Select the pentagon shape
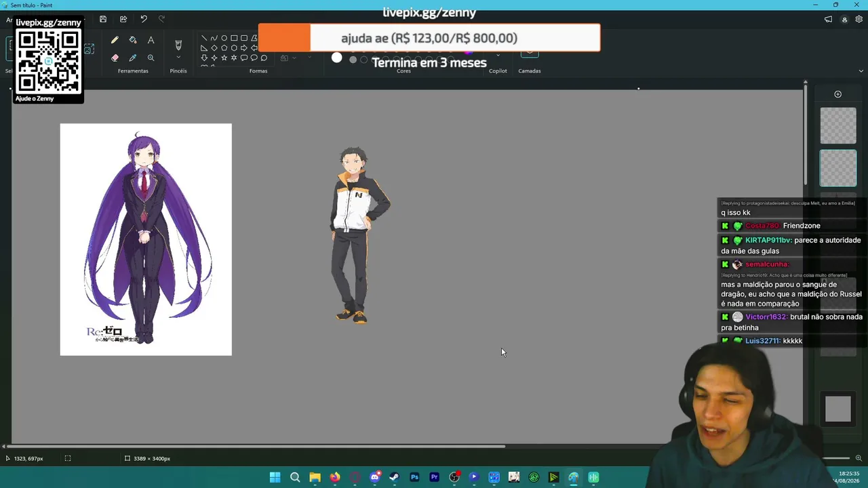The width and height of the screenshot is (868, 488). coord(224,48)
